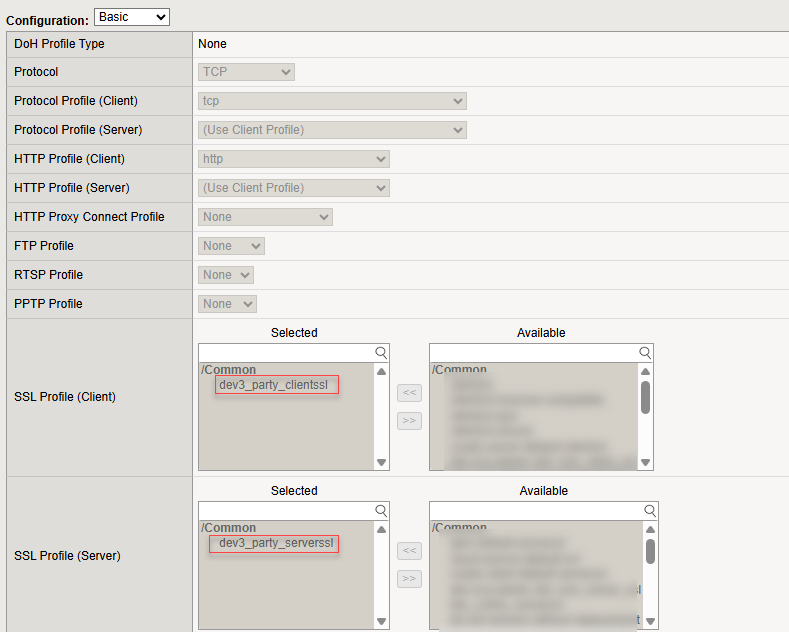Viewport: 789px width, 632px height.
Task: Open the HTTP Proxy Connect Profile dropdown
Action: (265, 217)
